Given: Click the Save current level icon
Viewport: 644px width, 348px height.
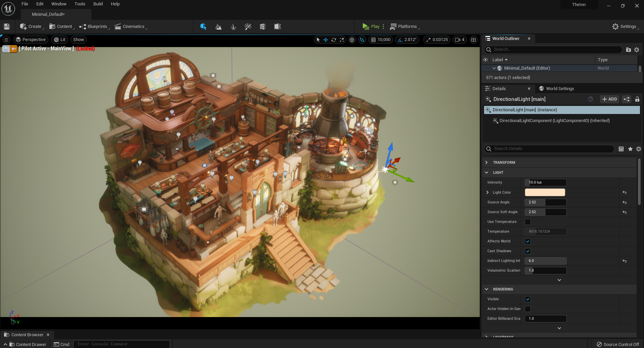Looking at the screenshot, I should click(7, 27).
